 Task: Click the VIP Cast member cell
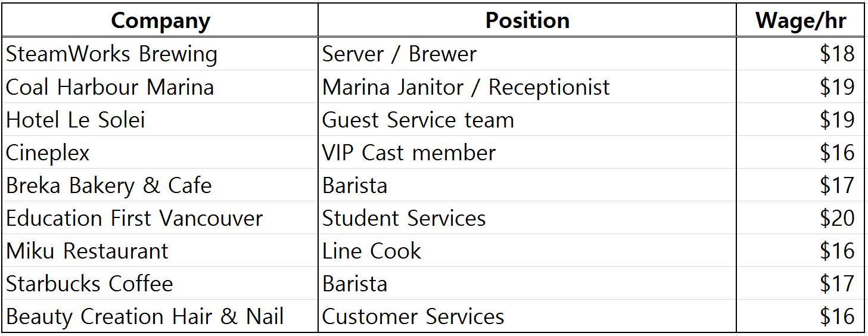click(527, 153)
